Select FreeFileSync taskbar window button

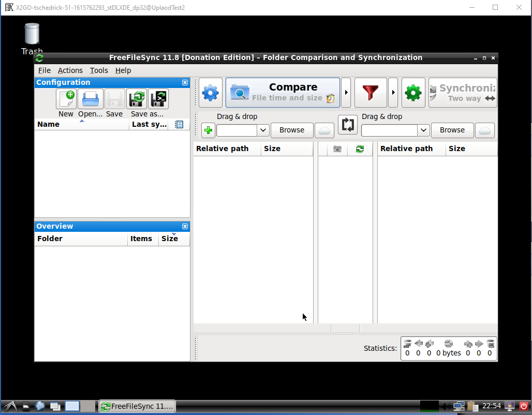tap(138, 406)
